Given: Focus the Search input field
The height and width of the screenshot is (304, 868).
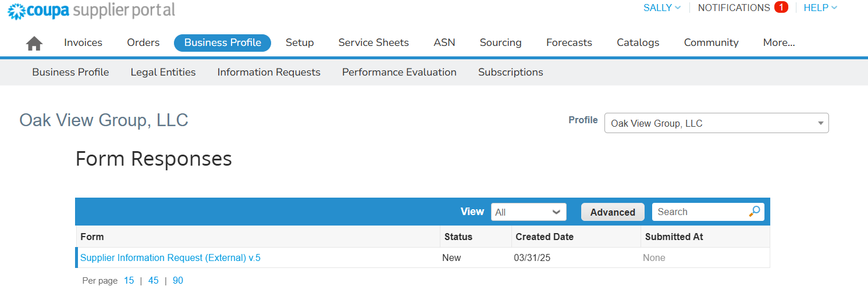Looking at the screenshot, I should (x=701, y=212).
